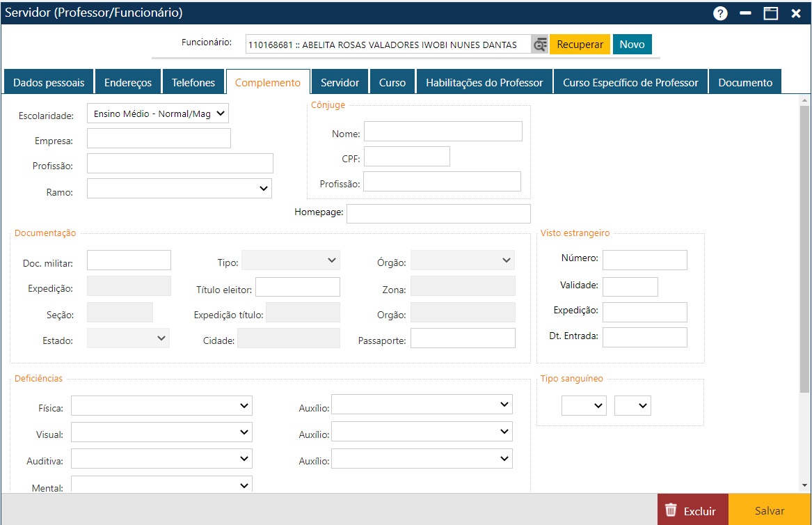Maximize the Servidor window

click(x=770, y=13)
